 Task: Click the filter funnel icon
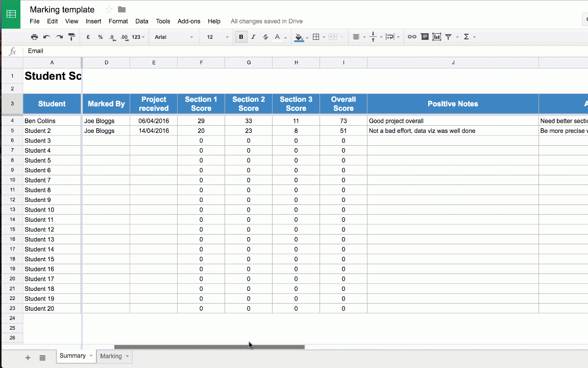click(x=449, y=37)
